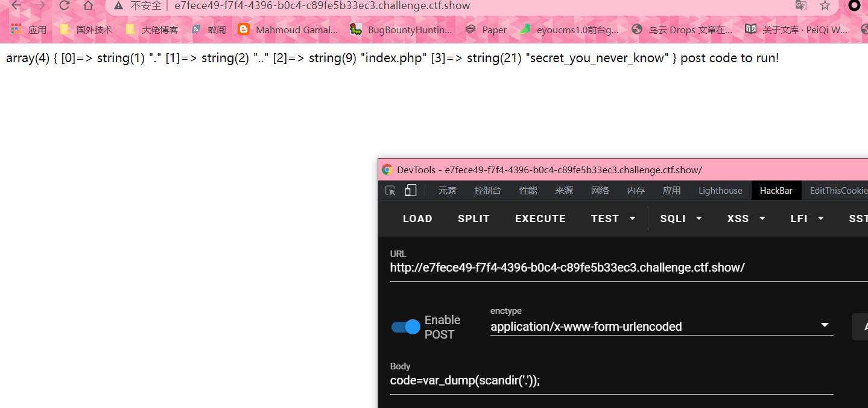The height and width of the screenshot is (408, 868).
Task: Switch to the EditThisCookie DevTools tab
Action: (838, 191)
